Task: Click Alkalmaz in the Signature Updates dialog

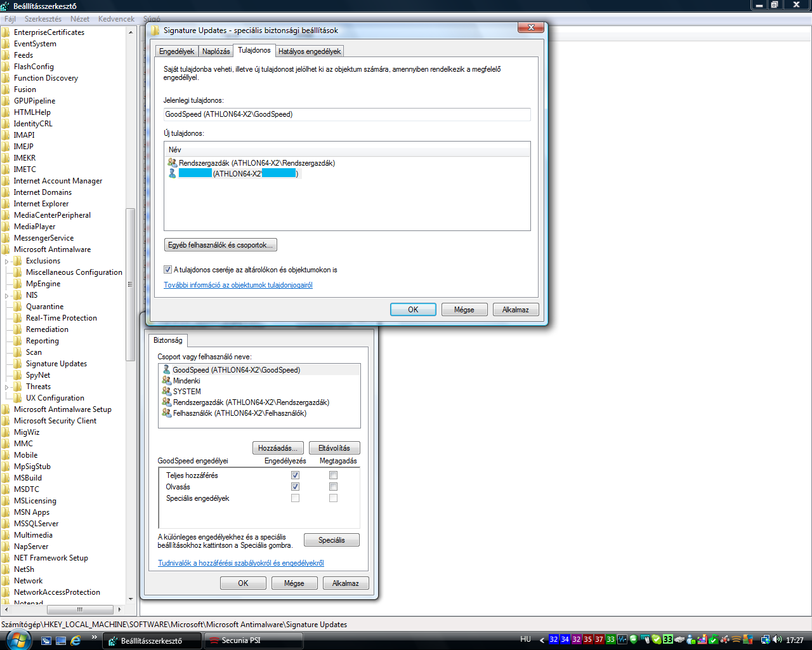Action: point(516,310)
